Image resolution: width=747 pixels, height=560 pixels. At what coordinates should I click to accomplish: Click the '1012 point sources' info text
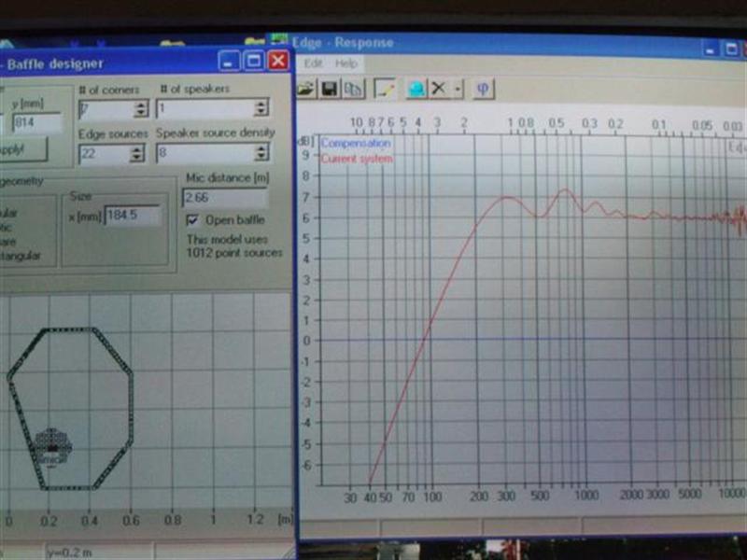[x=234, y=252]
